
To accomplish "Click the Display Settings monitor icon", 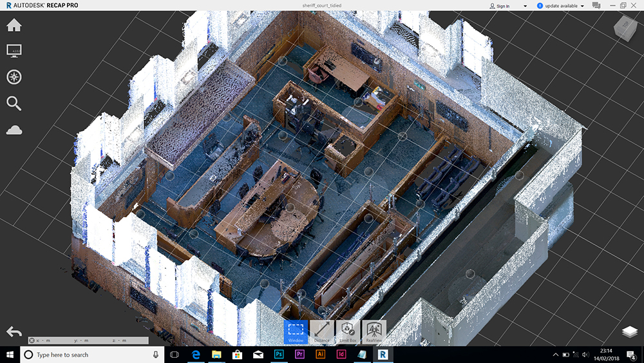I will coord(14,50).
